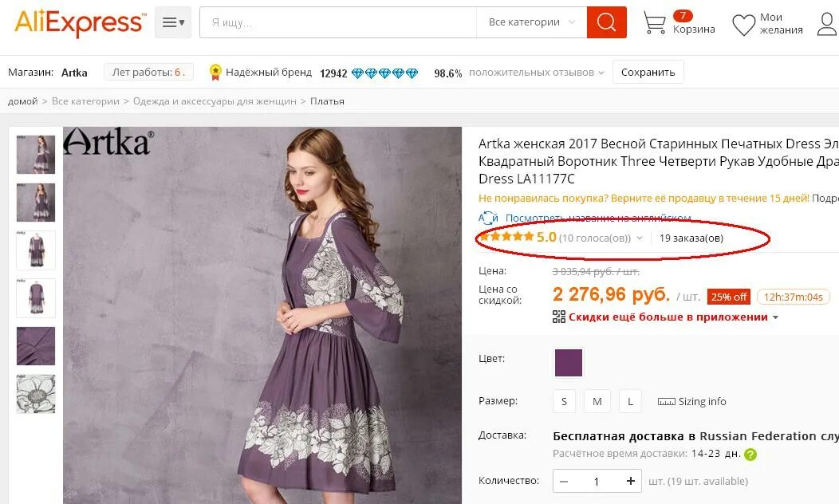The height and width of the screenshot is (504, 839).
Task: Open wishlist via the heart icon
Action: 744,24
